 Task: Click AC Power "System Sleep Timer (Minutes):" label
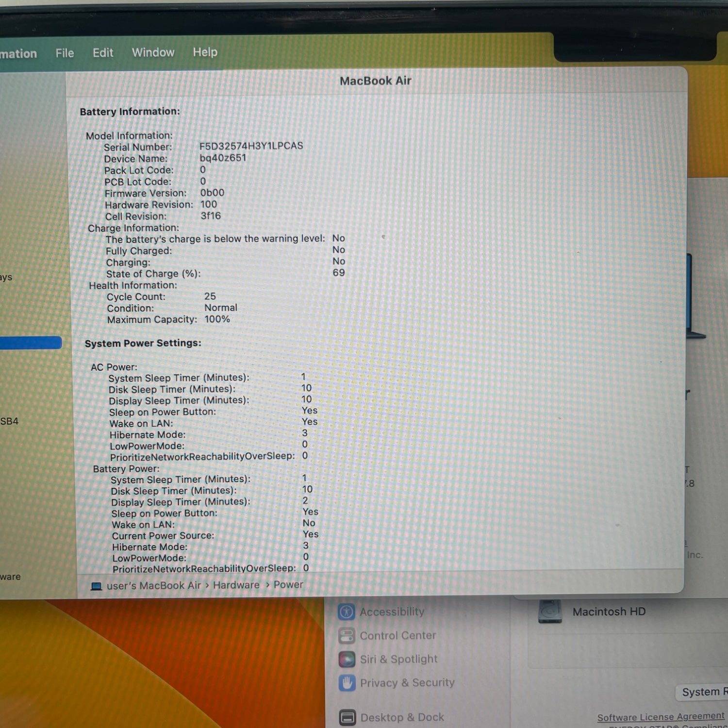[x=179, y=378]
